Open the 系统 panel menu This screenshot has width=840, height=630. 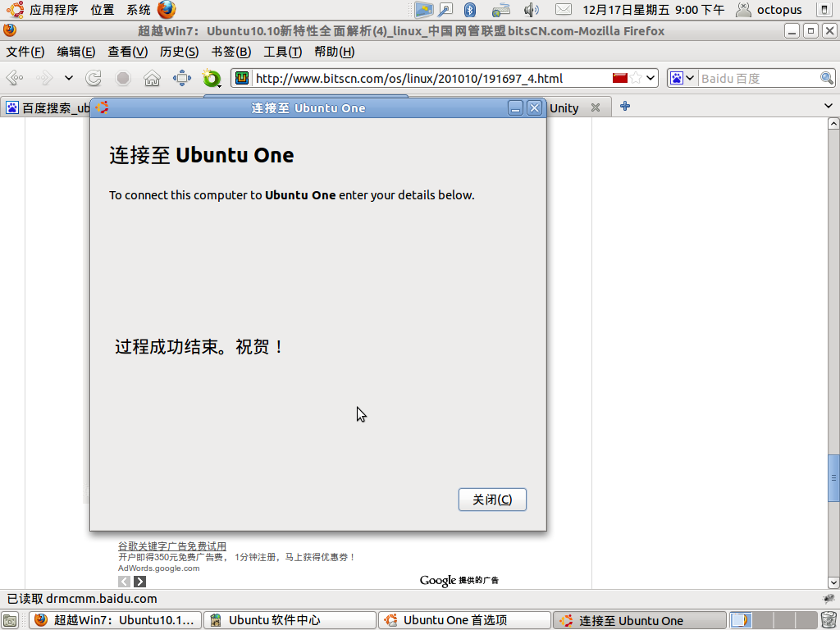coord(138,10)
